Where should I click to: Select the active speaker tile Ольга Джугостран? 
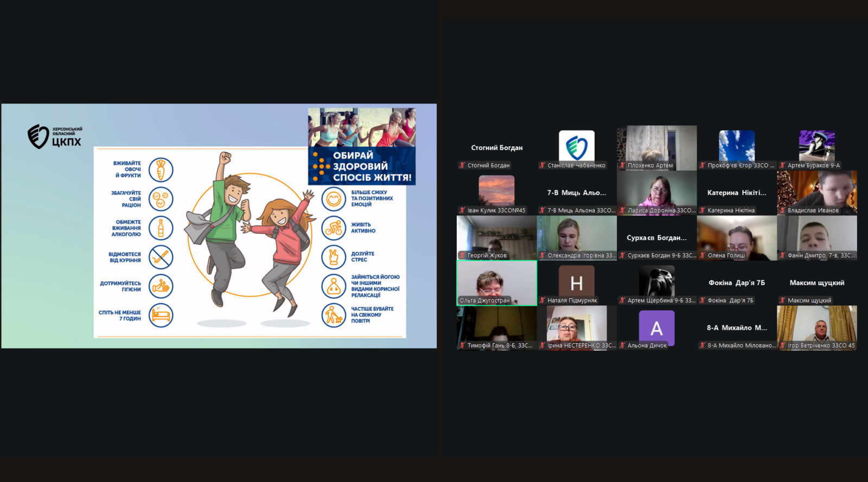(496, 282)
